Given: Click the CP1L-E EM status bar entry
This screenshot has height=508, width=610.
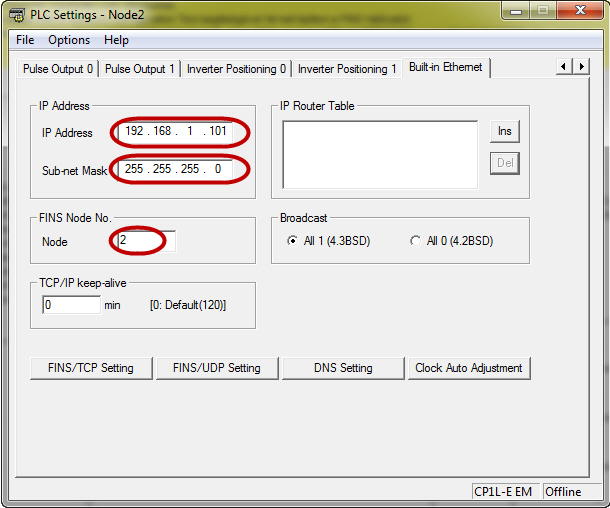Looking at the screenshot, I should [x=505, y=492].
